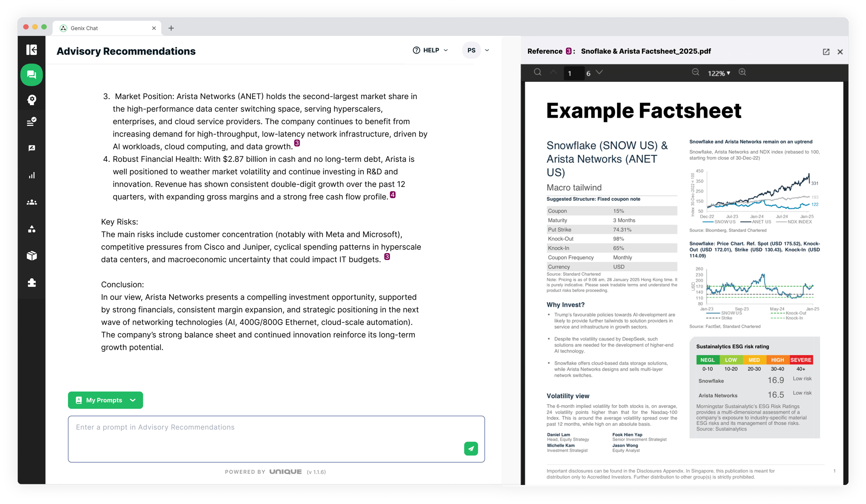Collapse the left sidebar panel
The image size is (866, 504).
tap(32, 50)
